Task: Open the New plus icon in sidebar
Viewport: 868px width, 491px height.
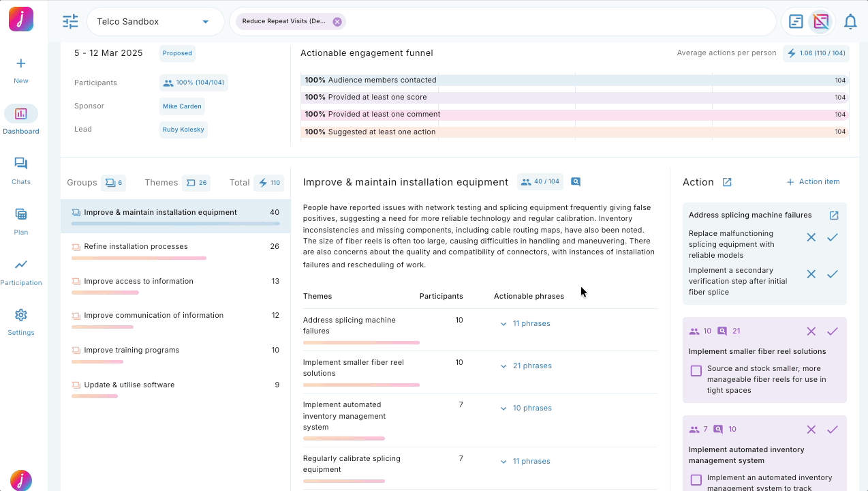Action: coord(21,63)
